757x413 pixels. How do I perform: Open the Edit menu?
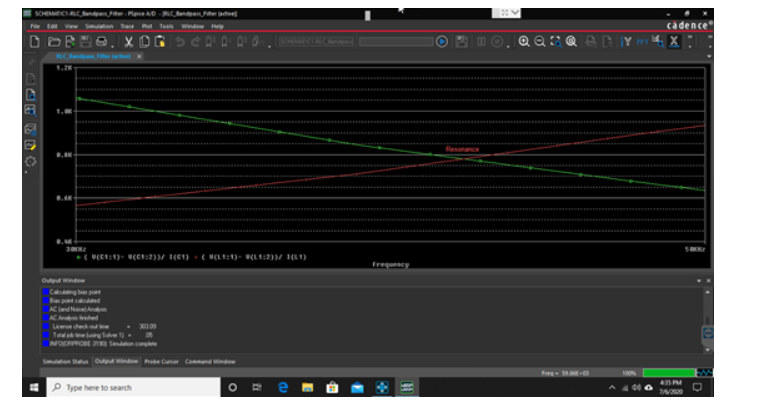[52, 26]
